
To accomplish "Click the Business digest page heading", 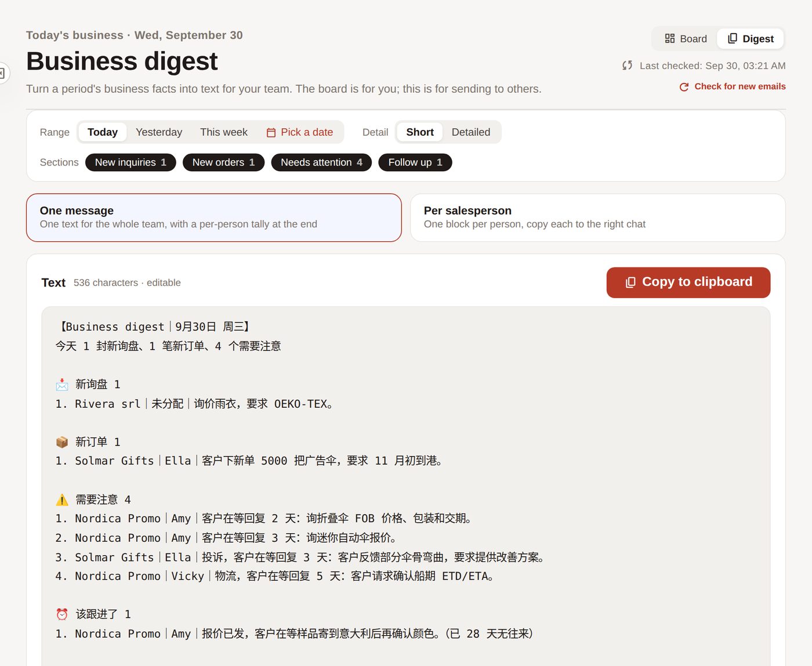I will pos(122,61).
